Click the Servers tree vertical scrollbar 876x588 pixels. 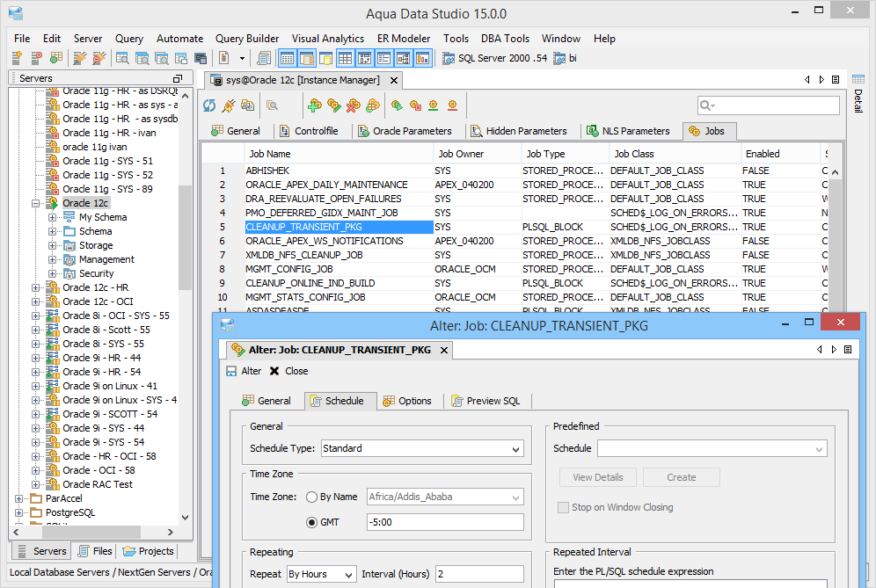(185, 238)
